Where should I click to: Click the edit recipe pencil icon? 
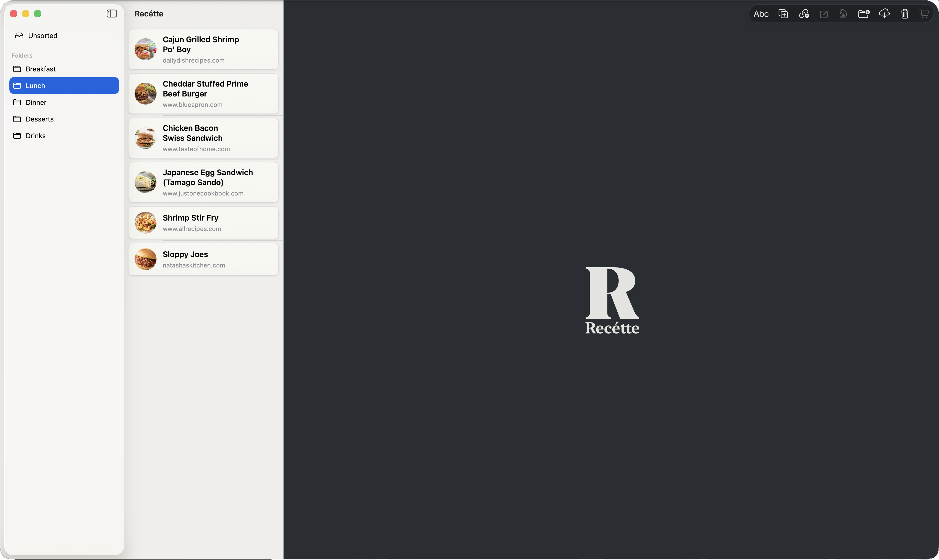[824, 14]
